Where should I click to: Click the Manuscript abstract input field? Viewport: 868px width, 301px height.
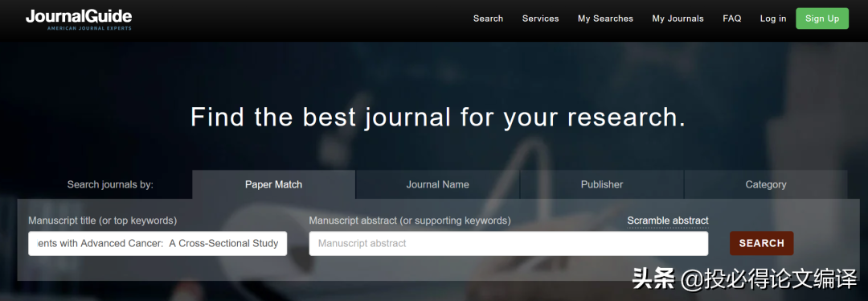tap(508, 243)
